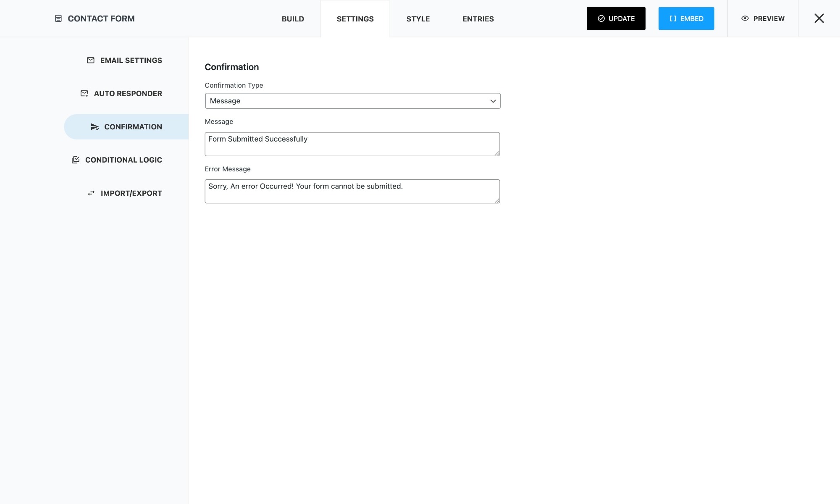
Task: Go to the Entries tab
Action: click(x=478, y=19)
